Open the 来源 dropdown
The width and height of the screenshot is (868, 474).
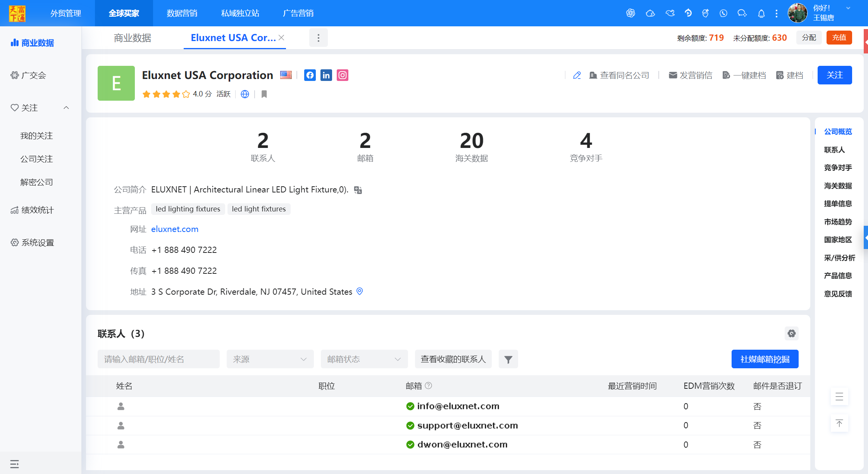click(x=270, y=359)
